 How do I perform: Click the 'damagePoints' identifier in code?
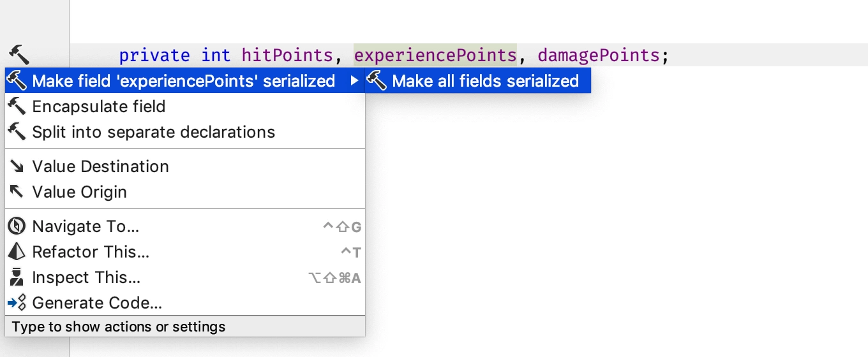click(x=599, y=55)
